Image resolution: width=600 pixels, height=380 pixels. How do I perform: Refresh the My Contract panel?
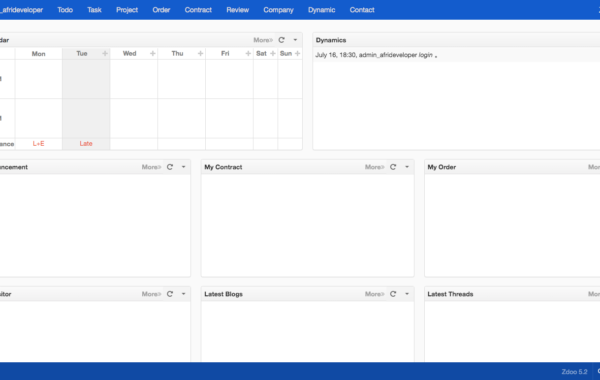point(393,167)
